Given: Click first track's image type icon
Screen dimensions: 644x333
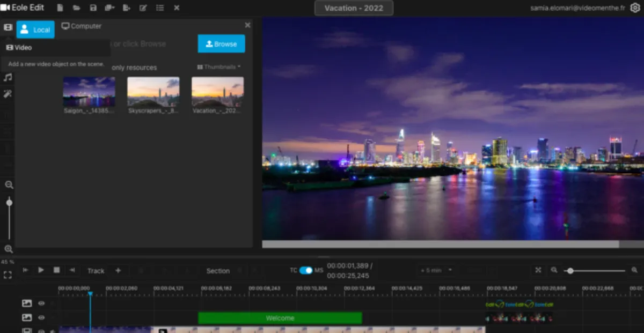Looking at the screenshot, I should point(27,304).
